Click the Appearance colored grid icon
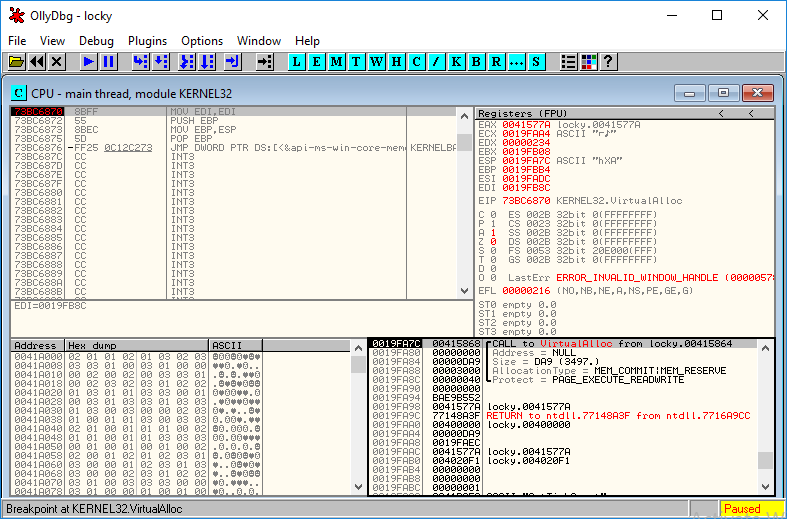 (588, 62)
